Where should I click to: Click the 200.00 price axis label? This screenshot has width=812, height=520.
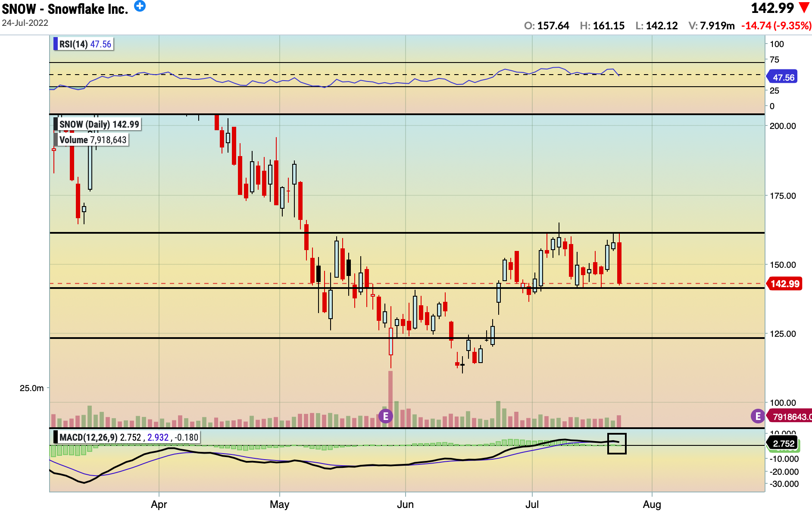783,126
